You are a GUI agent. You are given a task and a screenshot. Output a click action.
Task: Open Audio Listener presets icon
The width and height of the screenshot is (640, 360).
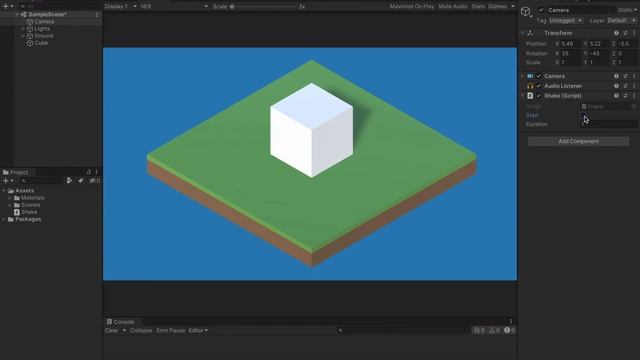pyautogui.click(x=625, y=86)
